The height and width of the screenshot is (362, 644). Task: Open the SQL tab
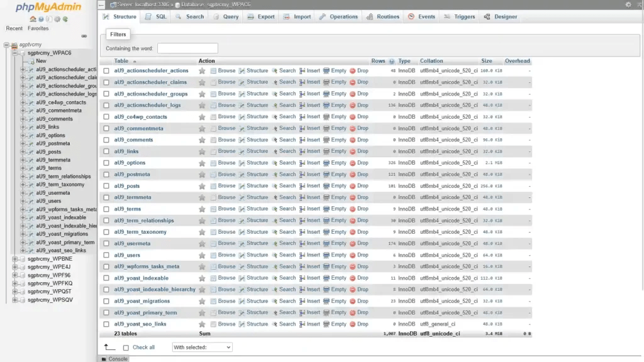pyautogui.click(x=156, y=17)
